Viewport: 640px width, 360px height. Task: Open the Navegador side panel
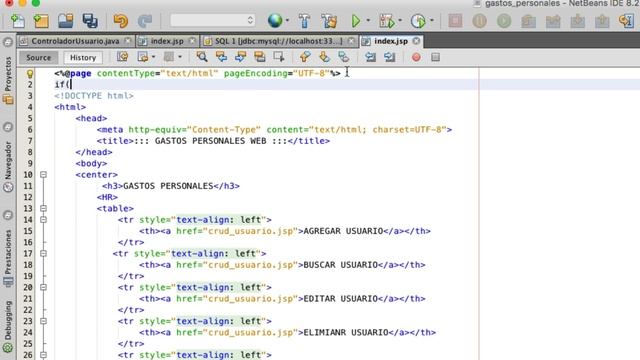[x=8, y=167]
